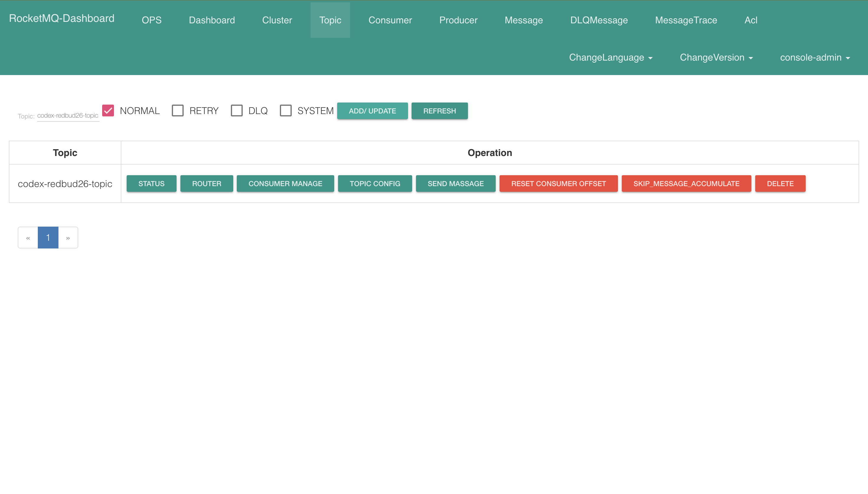Check the SYSTEM topic filter
The height and width of the screenshot is (494, 868).
pyautogui.click(x=286, y=110)
